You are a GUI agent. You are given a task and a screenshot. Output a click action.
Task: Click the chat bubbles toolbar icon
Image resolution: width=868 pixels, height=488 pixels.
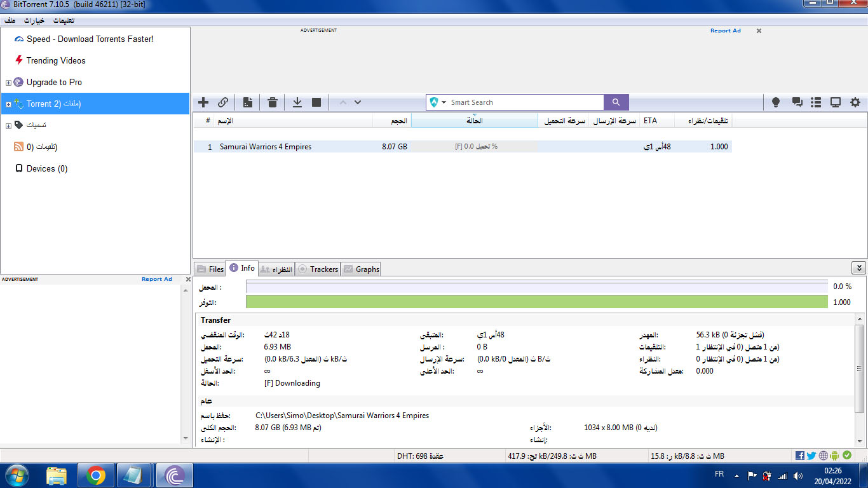click(x=797, y=102)
